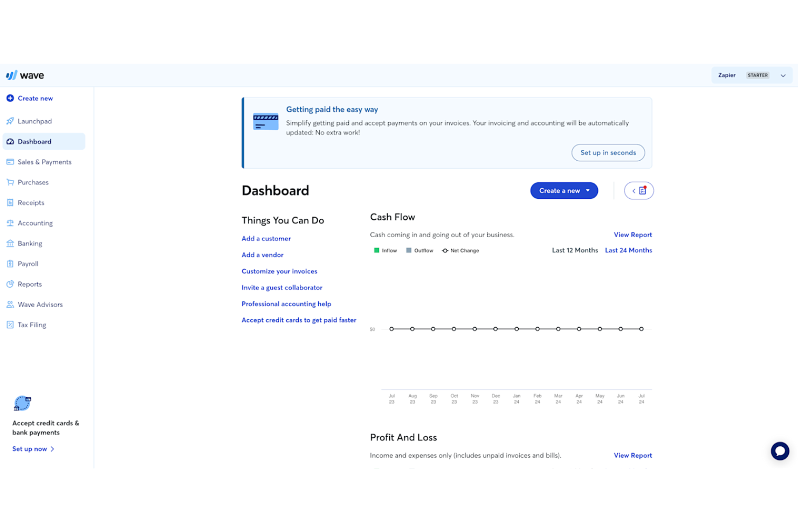Open the chat support bubble
The height and width of the screenshot is (532, 798).
pos(780,451)
